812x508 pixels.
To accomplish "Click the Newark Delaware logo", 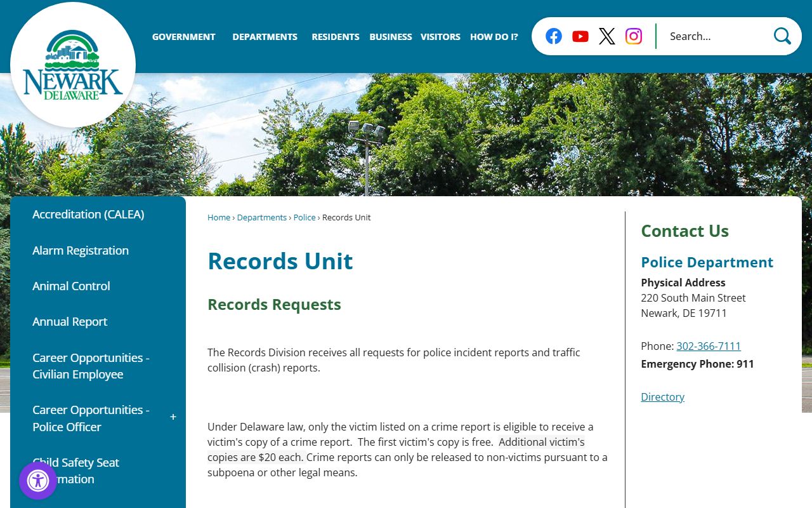I will click(73, 65).
